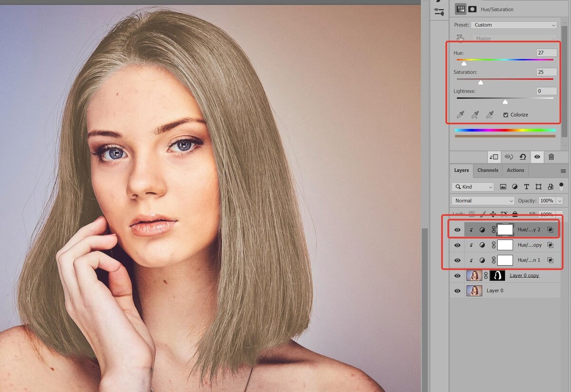Filter layers by adjustment layers icon
Viewport: 571px width, 392px height.
tap(515, 187)
